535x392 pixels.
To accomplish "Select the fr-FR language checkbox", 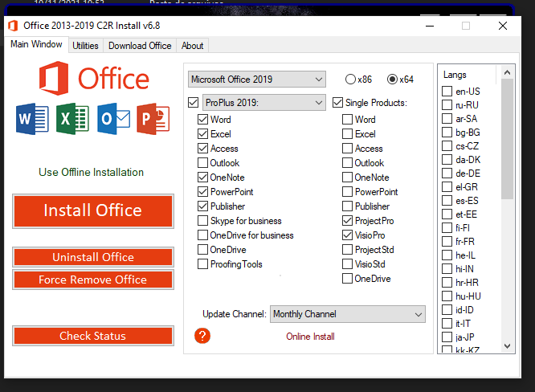I will click(447, 241).
